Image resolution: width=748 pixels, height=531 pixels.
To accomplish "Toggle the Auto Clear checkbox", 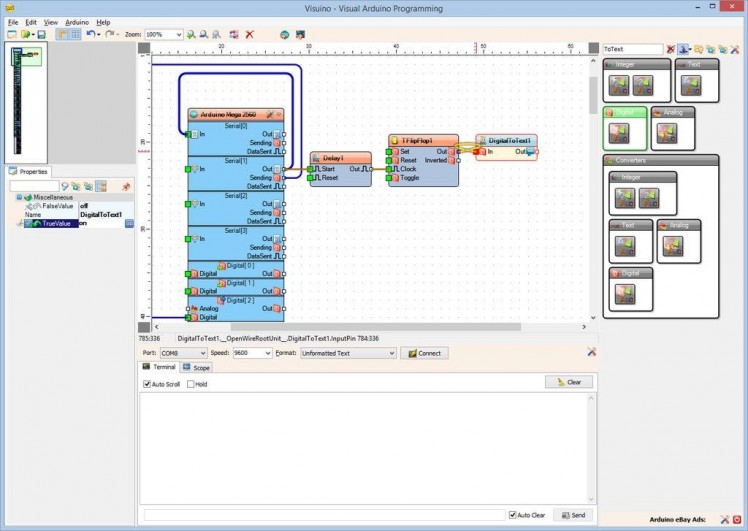I will pos(513,515).
